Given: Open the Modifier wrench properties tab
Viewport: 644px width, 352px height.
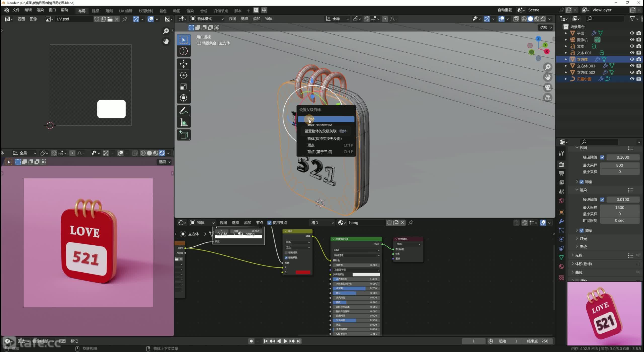Looking at the screenshot, I should pos(561,221).
